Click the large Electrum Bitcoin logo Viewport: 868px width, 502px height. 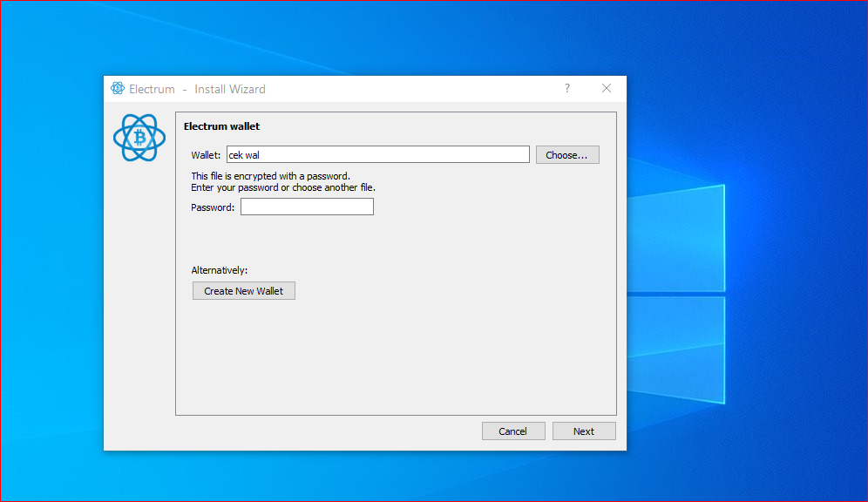click(x=139, y=138)
